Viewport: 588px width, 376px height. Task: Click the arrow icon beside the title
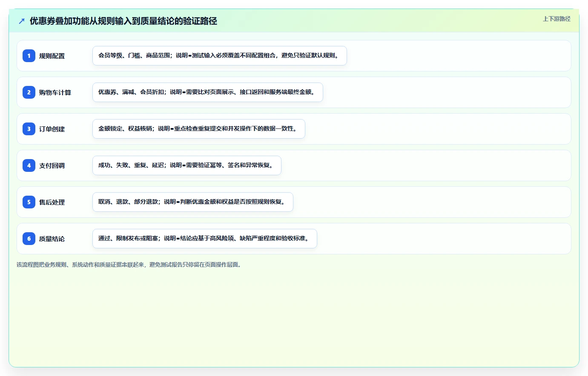[22, 21]
